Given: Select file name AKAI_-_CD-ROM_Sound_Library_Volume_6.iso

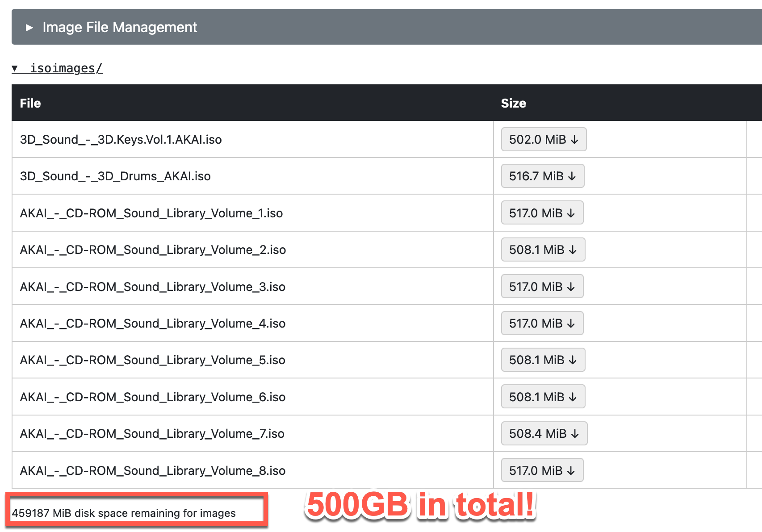Looking at the screenshot, I should 153,397.
